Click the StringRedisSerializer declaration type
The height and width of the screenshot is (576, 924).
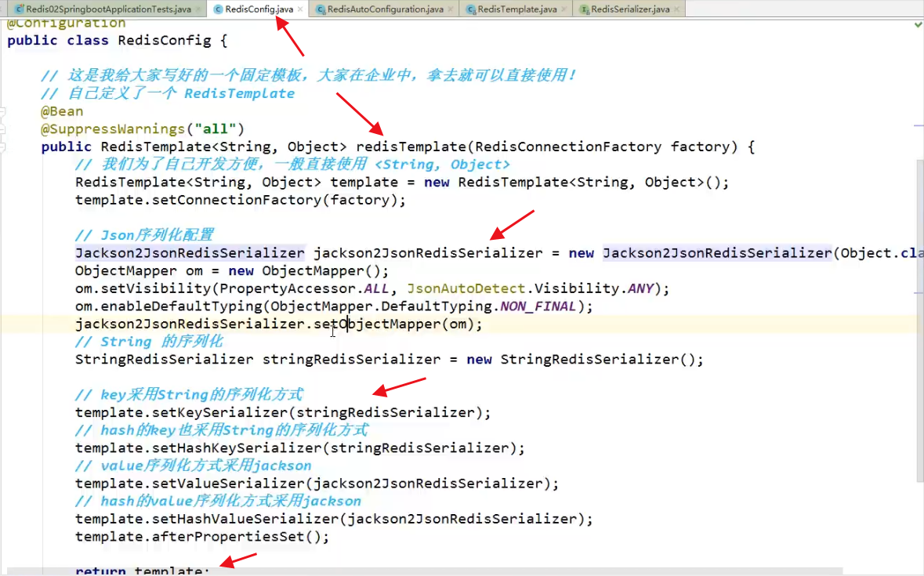(x=164, y=359)
